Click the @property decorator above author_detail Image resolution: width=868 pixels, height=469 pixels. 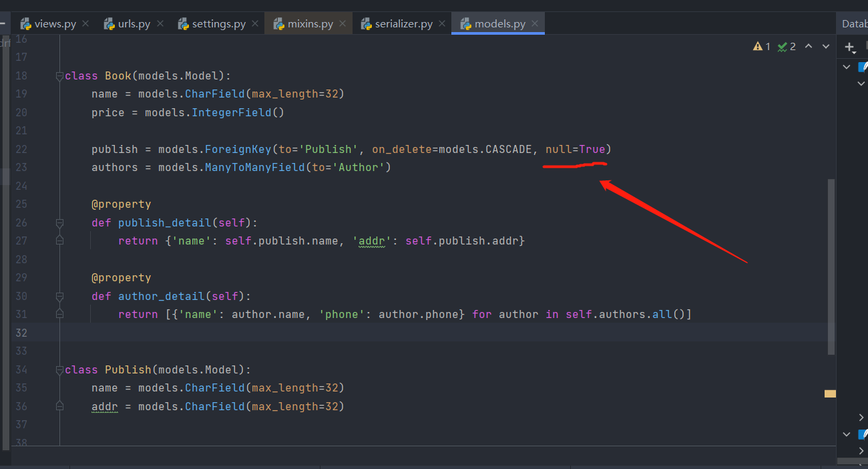click(122, 277)
